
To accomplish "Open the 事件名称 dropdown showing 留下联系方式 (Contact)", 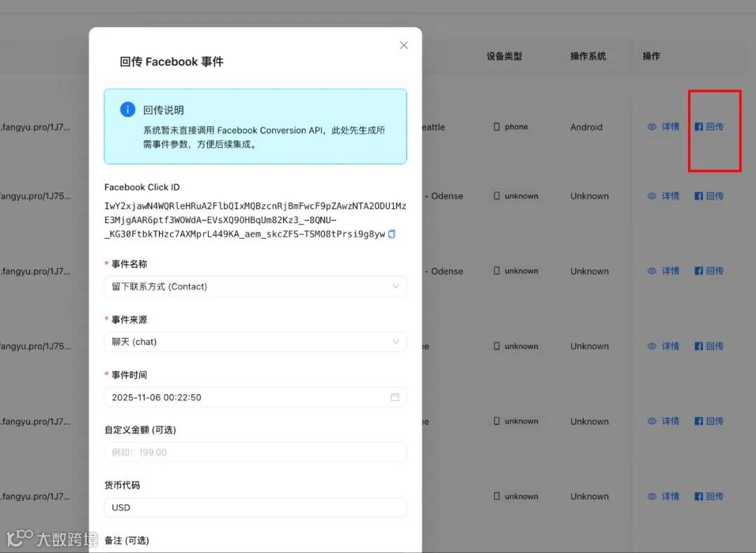I will 255,286.
